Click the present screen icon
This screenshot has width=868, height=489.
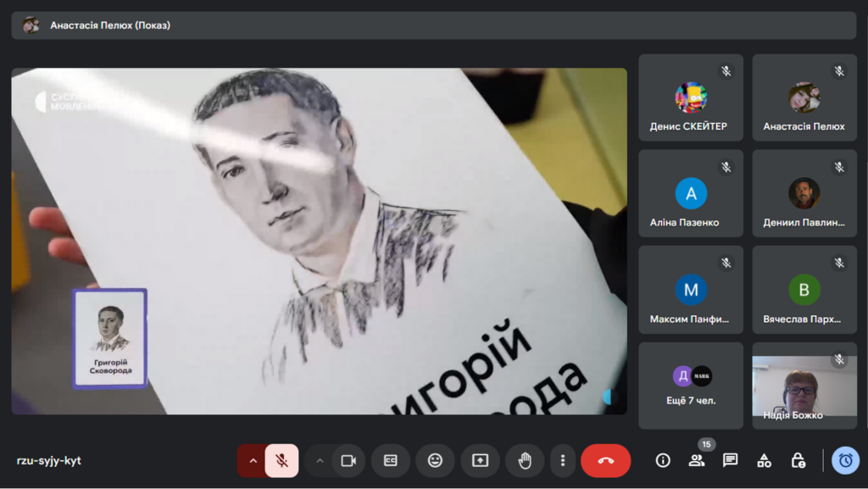(480, 460)
